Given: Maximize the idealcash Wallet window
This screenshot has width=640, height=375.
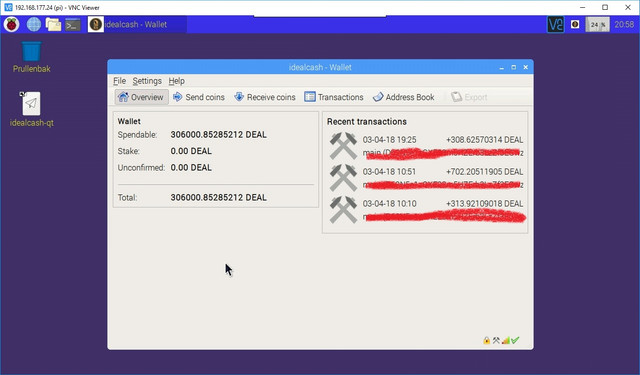Looking at the screenshot, I should coord(513,67).
